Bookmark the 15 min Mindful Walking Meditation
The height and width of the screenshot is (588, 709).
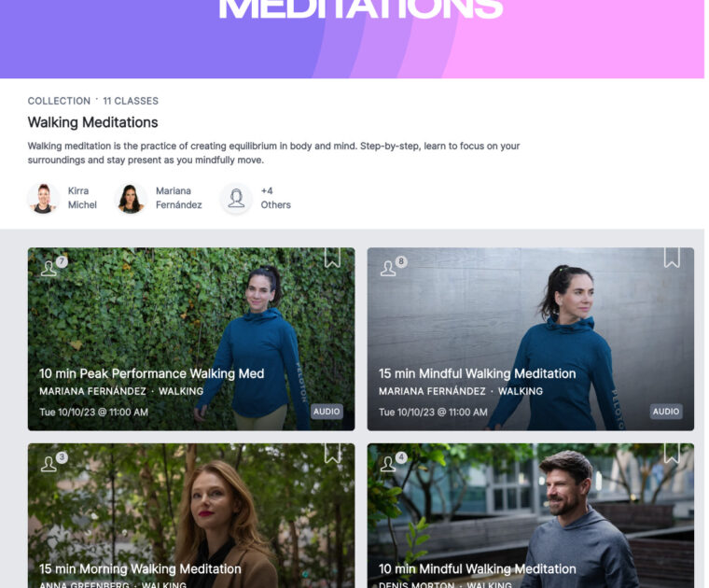click(x=672, y=258)
